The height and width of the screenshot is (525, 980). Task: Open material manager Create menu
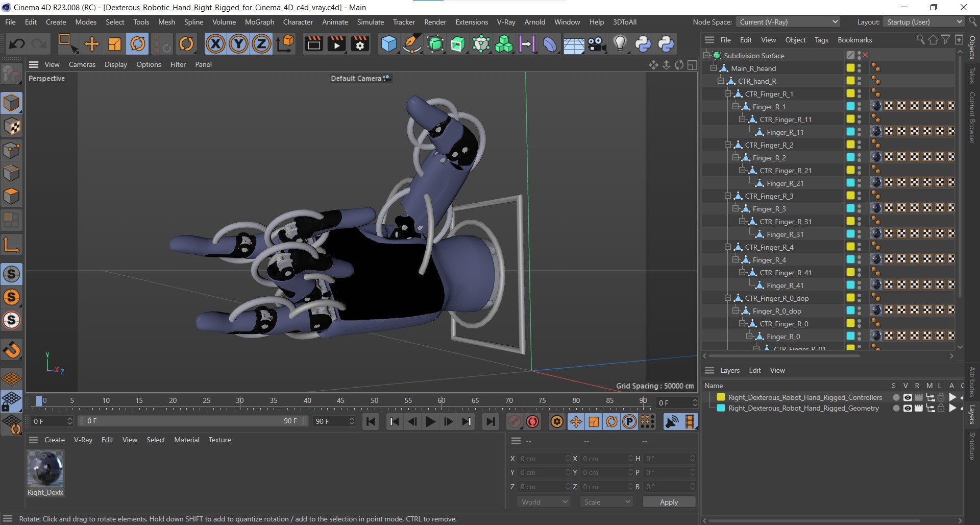click(x=55, y=440)
